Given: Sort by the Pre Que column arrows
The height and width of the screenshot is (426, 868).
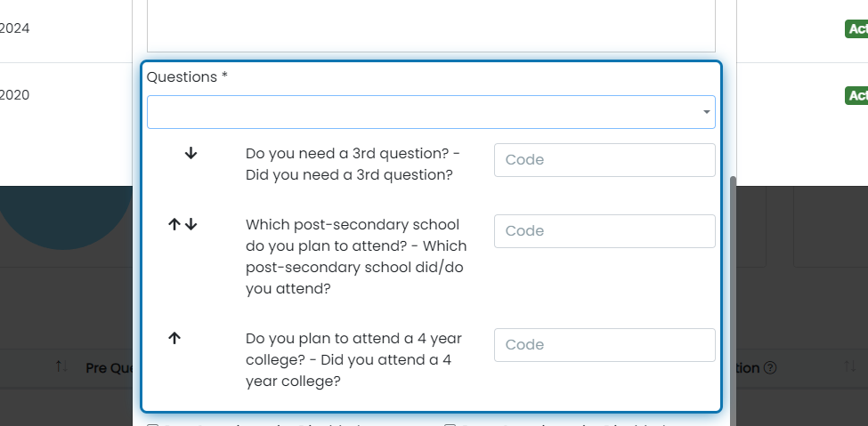Looking at the screenshot, I should tap(61, 366).
